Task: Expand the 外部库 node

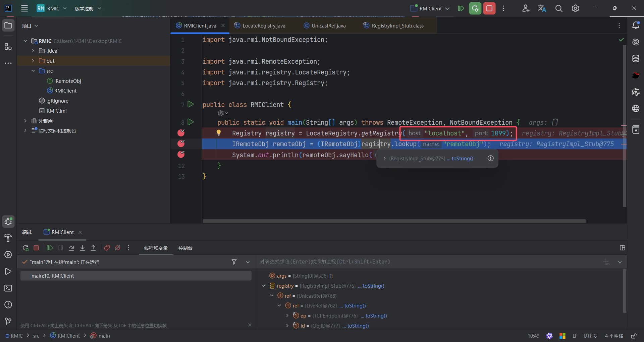Action: point(25,121)
